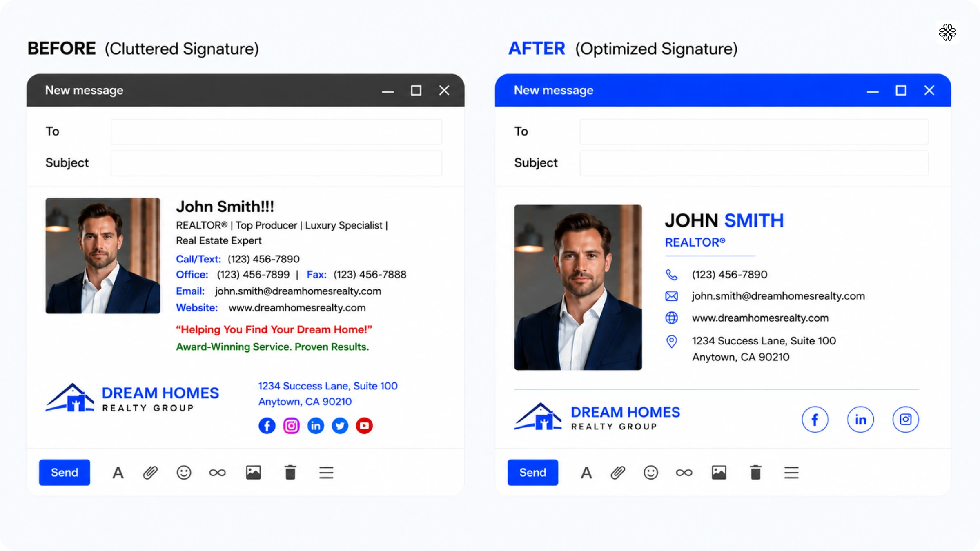Open text formatting in Before window toolbar
The image size is (980, 551).
(118, 473)
